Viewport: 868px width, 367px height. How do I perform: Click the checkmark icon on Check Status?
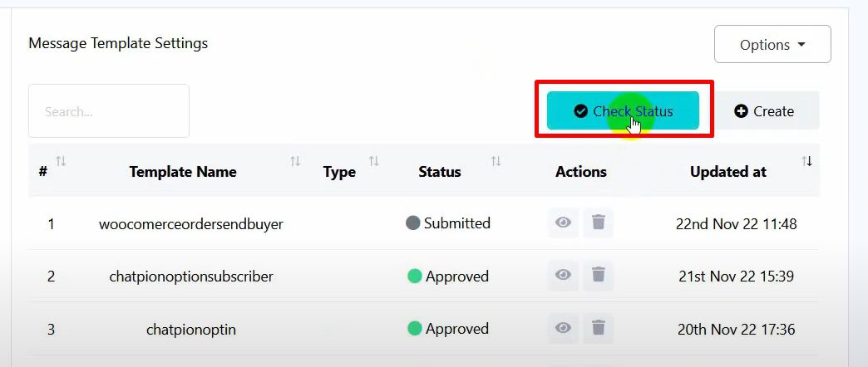click(x=580, y=111)
